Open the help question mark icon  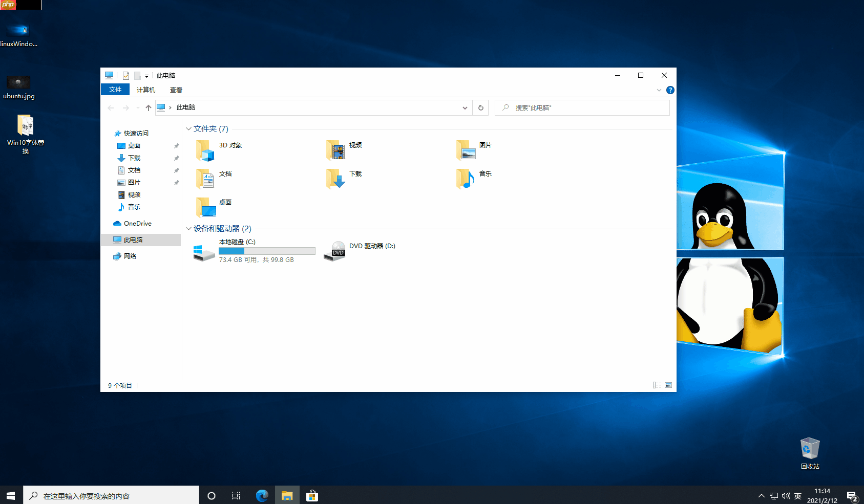tap(670, 90)
